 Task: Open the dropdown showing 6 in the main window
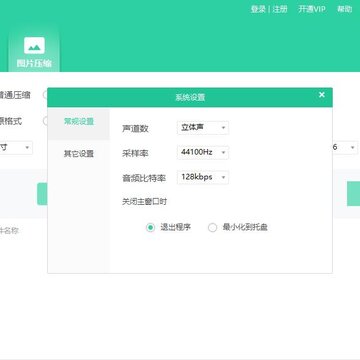(x=344, y=147)
